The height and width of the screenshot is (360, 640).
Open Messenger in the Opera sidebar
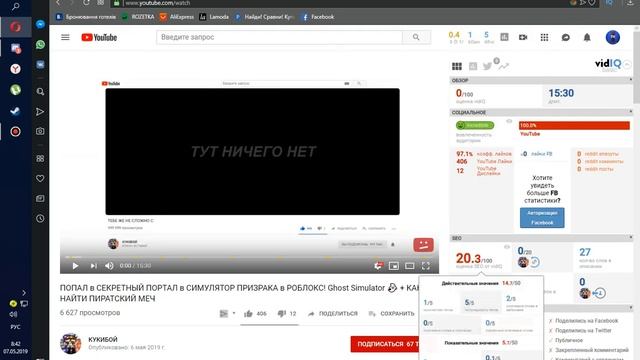click(x=40, y=24)
